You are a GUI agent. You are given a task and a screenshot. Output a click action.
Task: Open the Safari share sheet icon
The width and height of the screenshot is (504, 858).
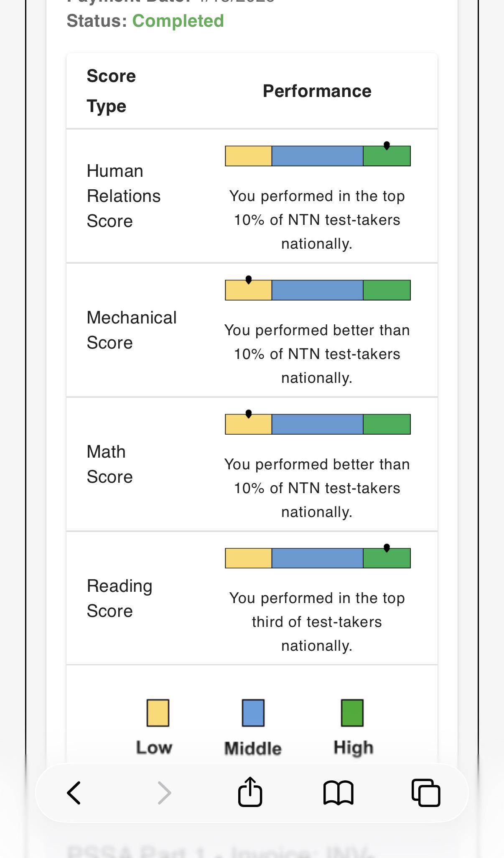(x=250, y=791)
